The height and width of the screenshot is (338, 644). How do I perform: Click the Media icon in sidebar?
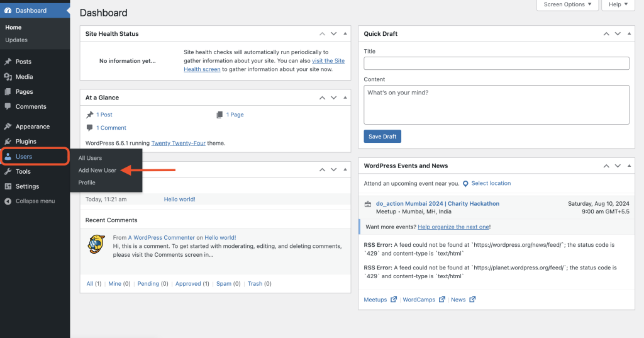click(x=8, y=77)
